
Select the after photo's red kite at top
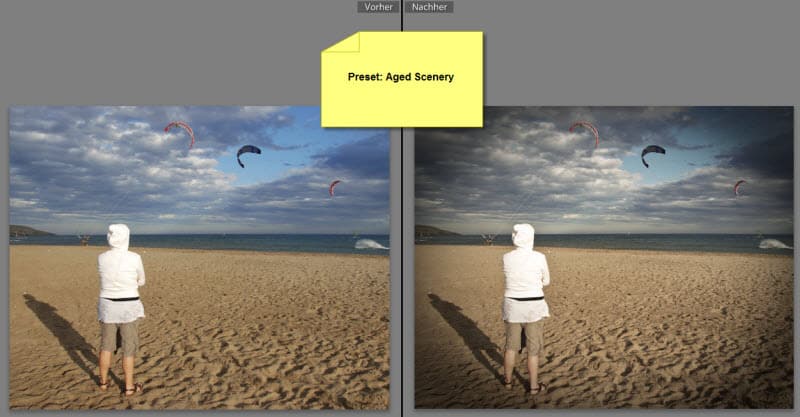coord(585,131)
